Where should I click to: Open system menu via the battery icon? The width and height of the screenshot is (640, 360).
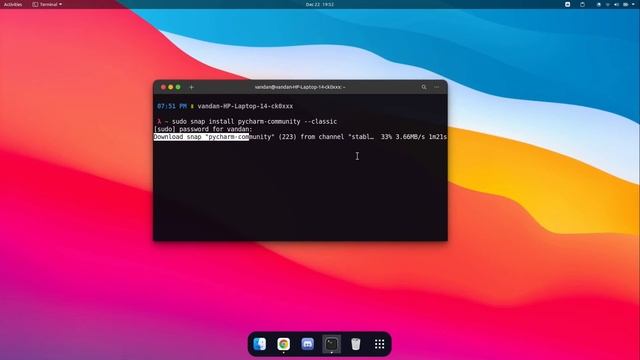[626, 4]
